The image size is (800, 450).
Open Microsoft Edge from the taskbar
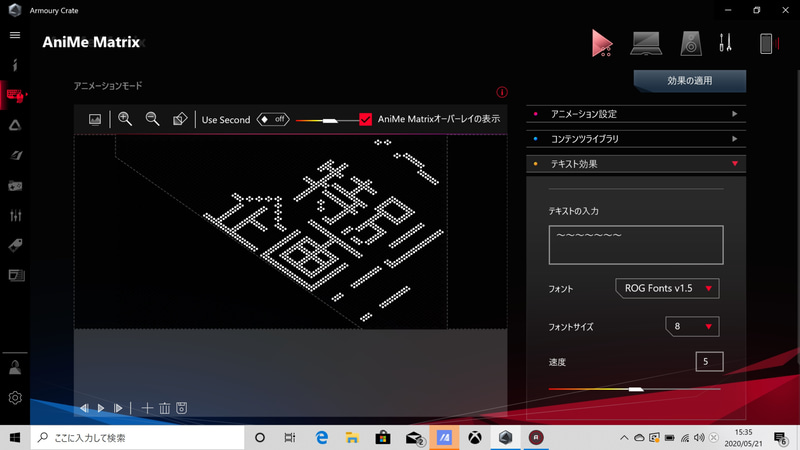(x=321, y=438)
